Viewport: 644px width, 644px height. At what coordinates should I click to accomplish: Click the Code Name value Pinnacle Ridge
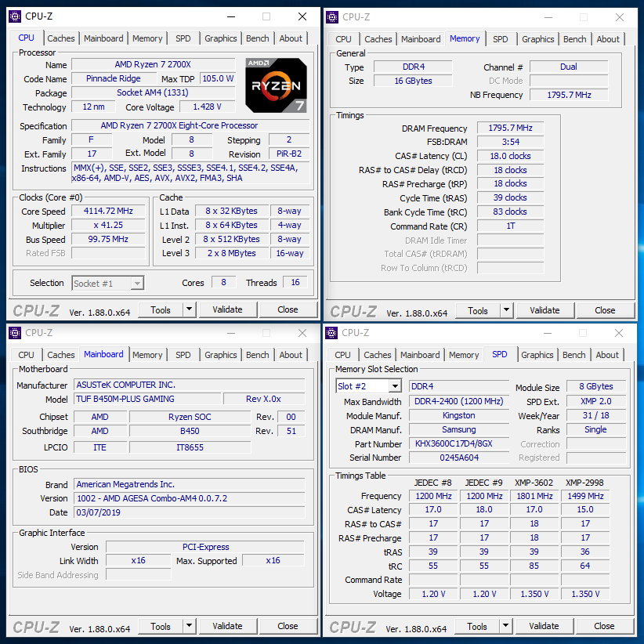click(114, 78)
